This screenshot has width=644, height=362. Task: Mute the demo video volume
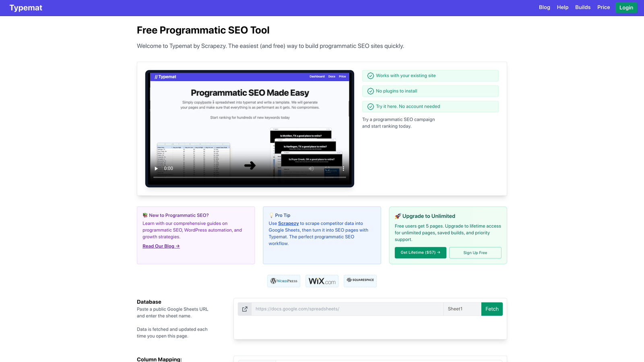[311, 169]
